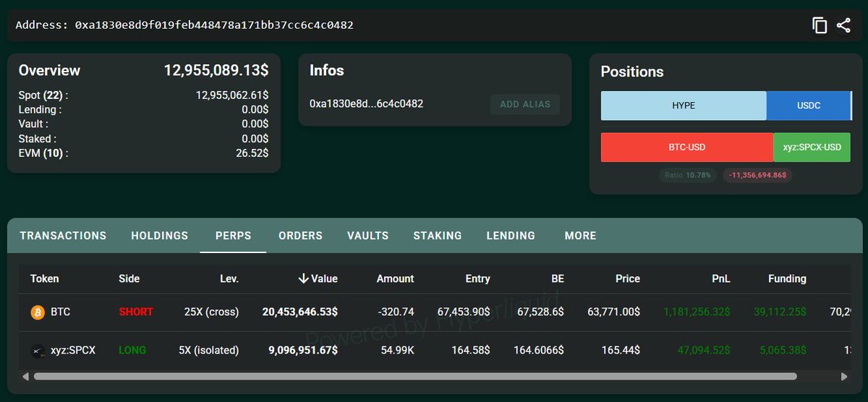Click the 20,453,646.53$ value cell
Screen dimensions: 868x402
click(x=300, y=312)
